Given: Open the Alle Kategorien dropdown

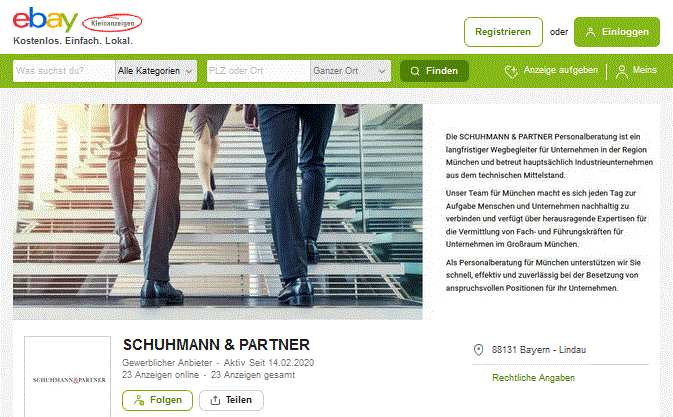Looking at the screenshot, I should (156, 71).
